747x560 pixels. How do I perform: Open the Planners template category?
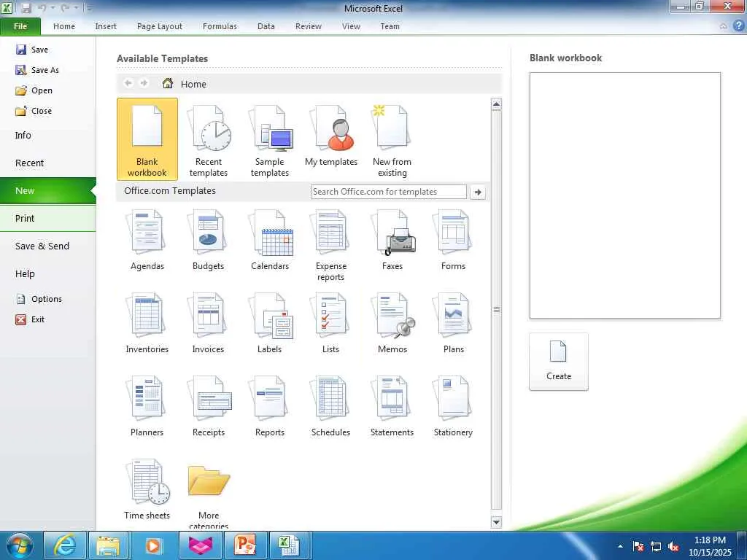(147, 405)
